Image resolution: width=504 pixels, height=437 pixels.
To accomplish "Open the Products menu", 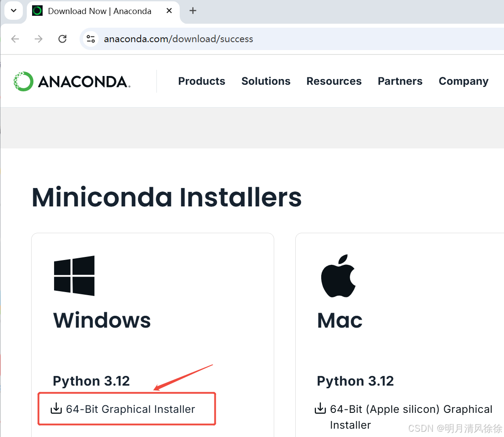I will pyautogui.click(x=202, y=81).
